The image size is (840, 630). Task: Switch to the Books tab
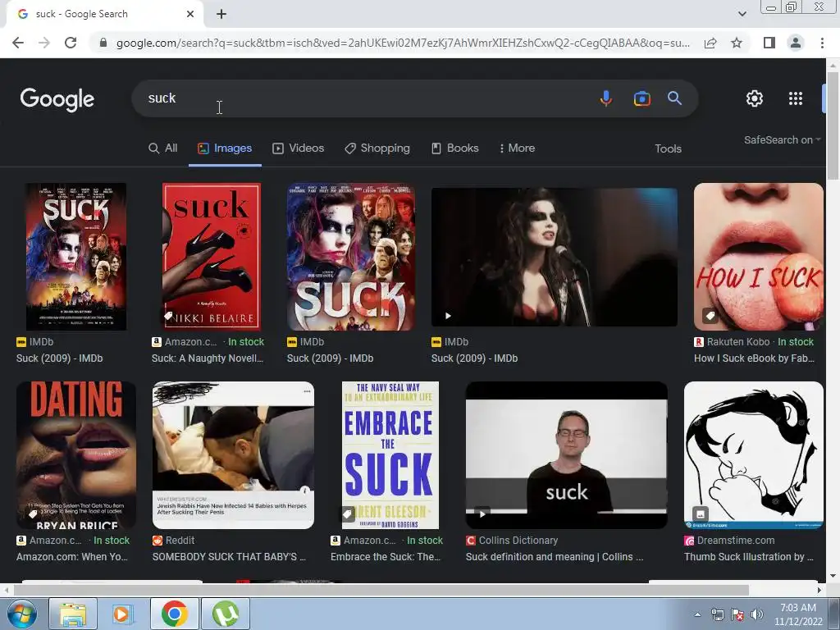(454, 148)
